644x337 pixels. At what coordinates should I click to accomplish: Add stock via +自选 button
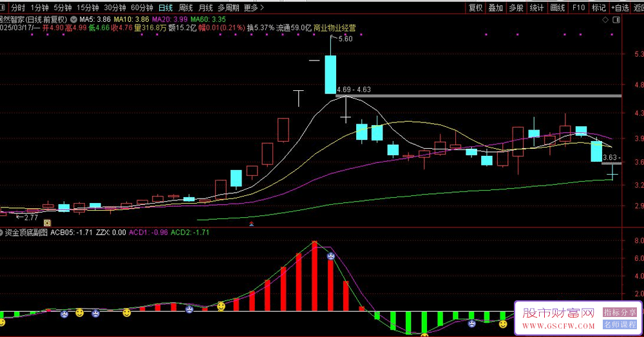point(620,8)
